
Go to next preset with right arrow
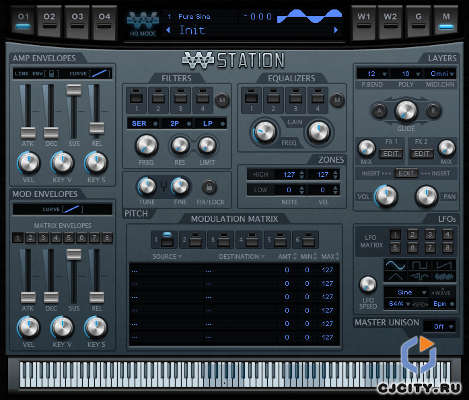point(336,30)
